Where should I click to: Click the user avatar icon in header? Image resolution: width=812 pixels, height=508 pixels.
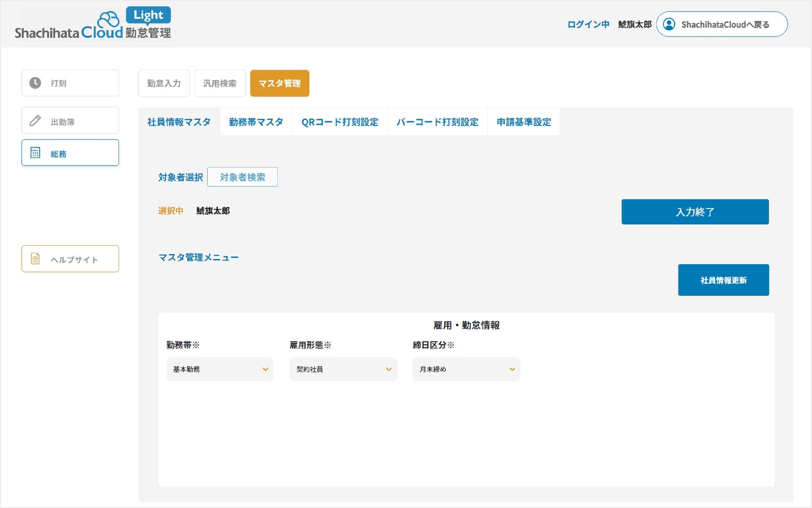(x=669, y=24)
